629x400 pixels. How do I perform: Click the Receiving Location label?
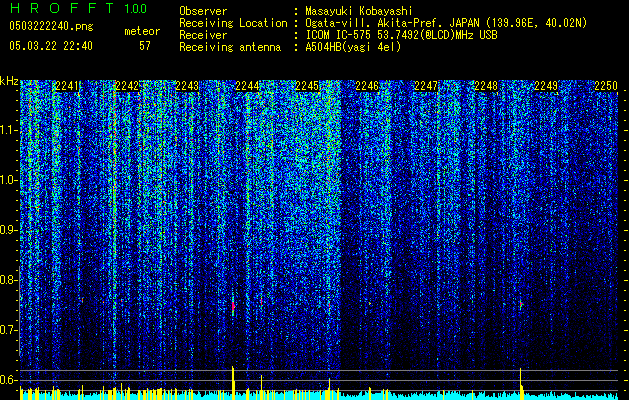(x=233, y=23)
